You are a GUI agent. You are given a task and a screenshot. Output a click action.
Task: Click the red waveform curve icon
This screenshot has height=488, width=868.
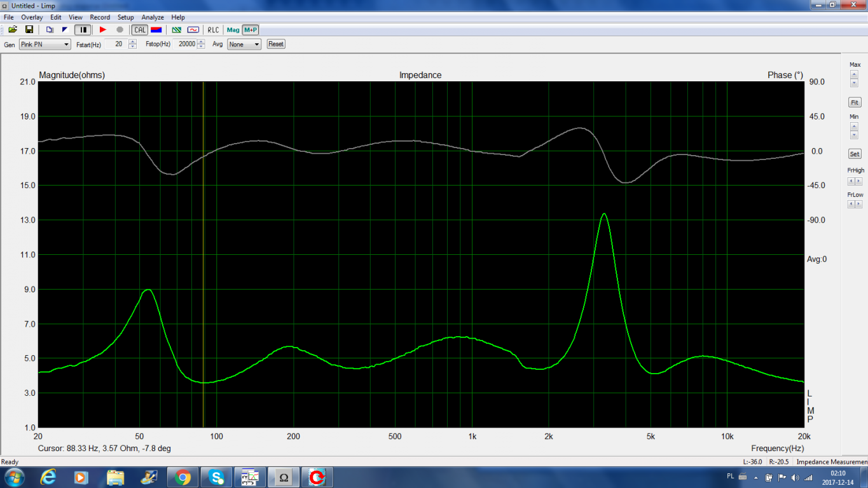193,30
